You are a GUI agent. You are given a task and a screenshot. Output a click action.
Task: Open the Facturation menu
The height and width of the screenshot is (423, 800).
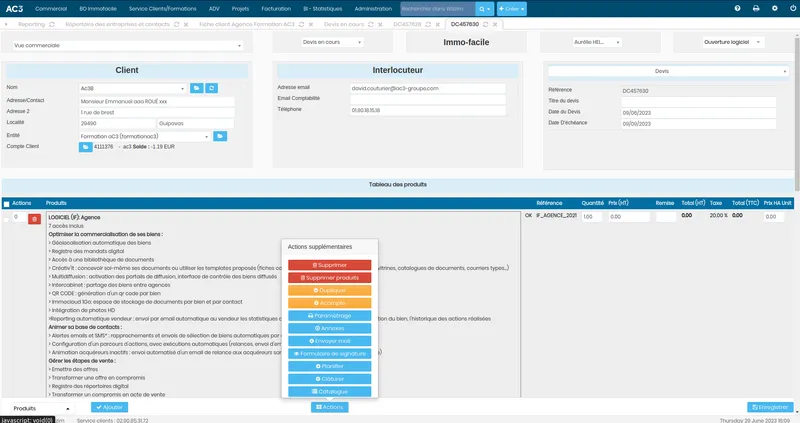pos(276,9)
